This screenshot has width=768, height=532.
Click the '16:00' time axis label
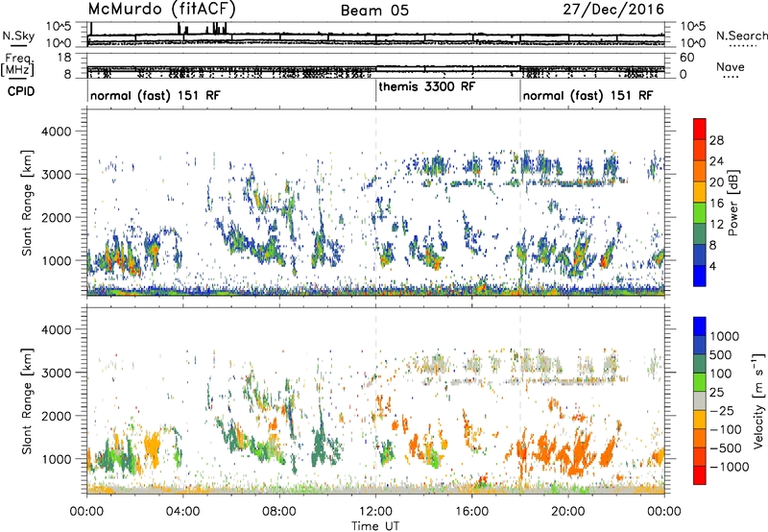pyautogui.click(x=471, y=512)
